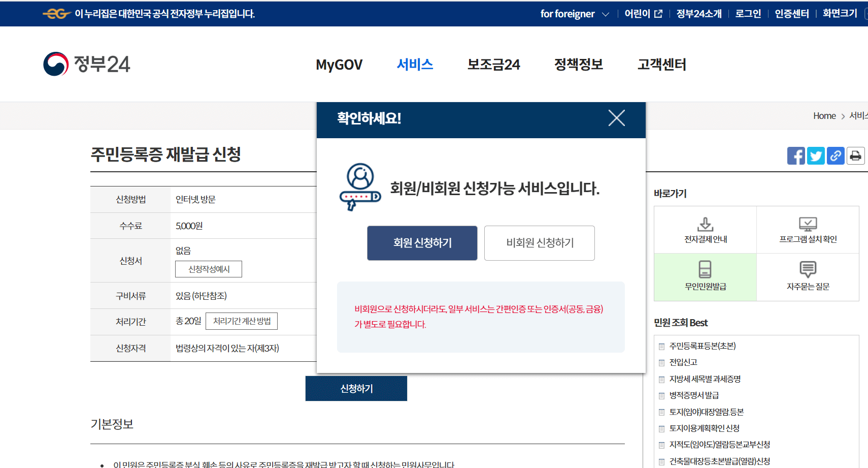Open 자주묻는 질문

pos(808,277)
